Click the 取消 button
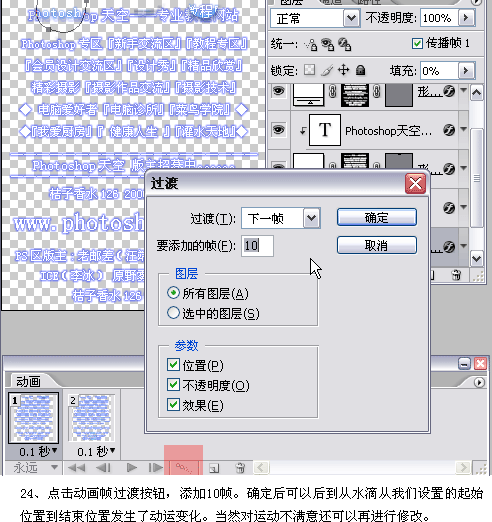 point(377,246)
